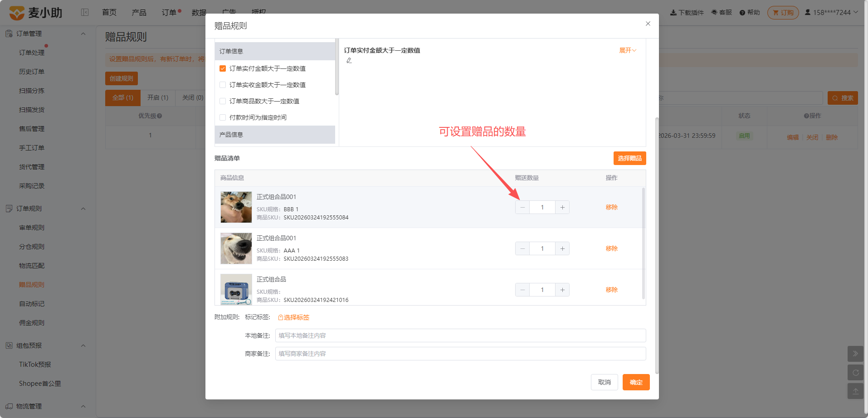Click 编辑 in the rule row
The width and height of the screenshot is (868, 418).
point(793,137)
